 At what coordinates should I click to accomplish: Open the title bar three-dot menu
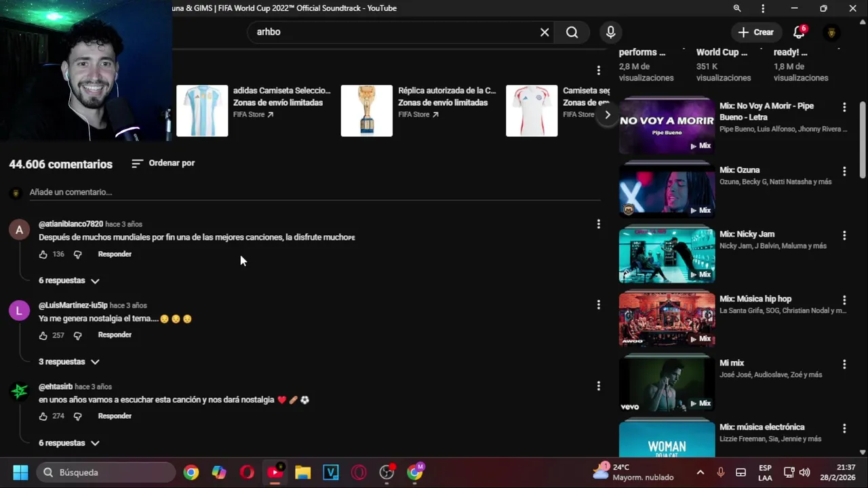tap(763, 8)
